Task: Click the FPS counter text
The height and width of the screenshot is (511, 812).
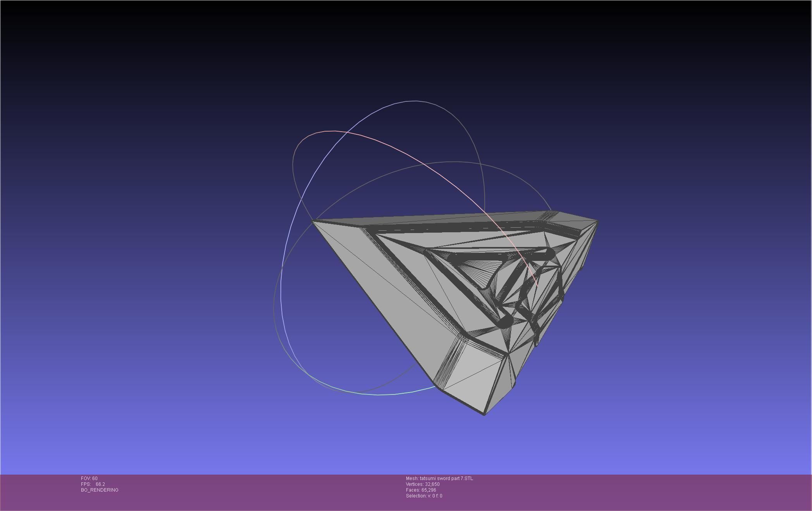Action: pyautogui.click(x=93, y=484)
